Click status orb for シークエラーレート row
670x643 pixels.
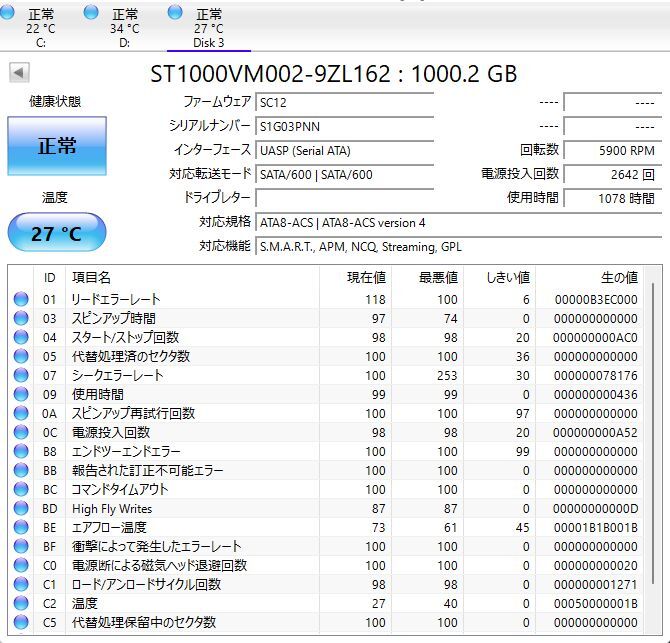point(21,375)
